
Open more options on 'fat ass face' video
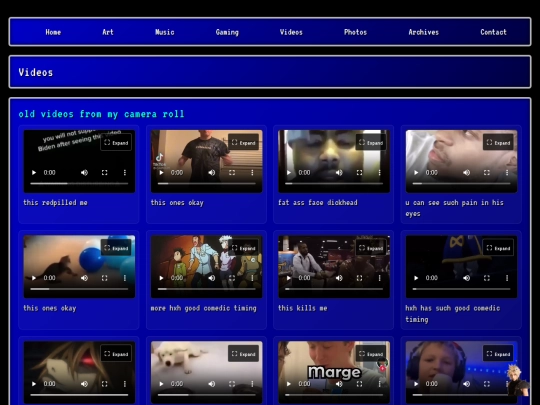point(380,173)
